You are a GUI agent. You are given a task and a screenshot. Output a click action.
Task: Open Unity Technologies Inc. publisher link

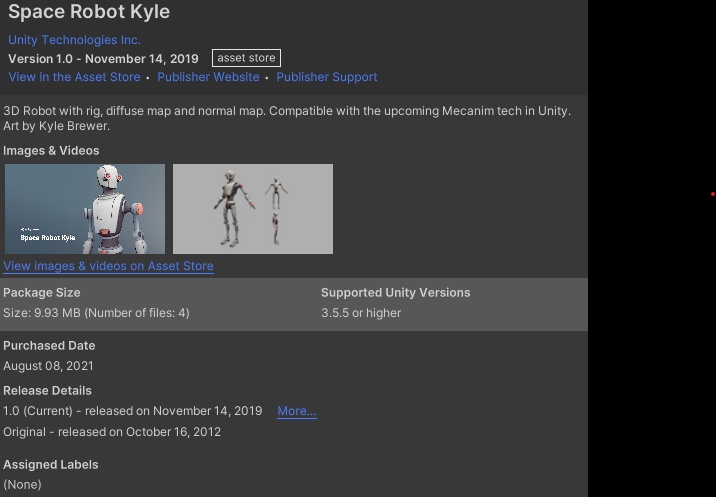(74, 40)
